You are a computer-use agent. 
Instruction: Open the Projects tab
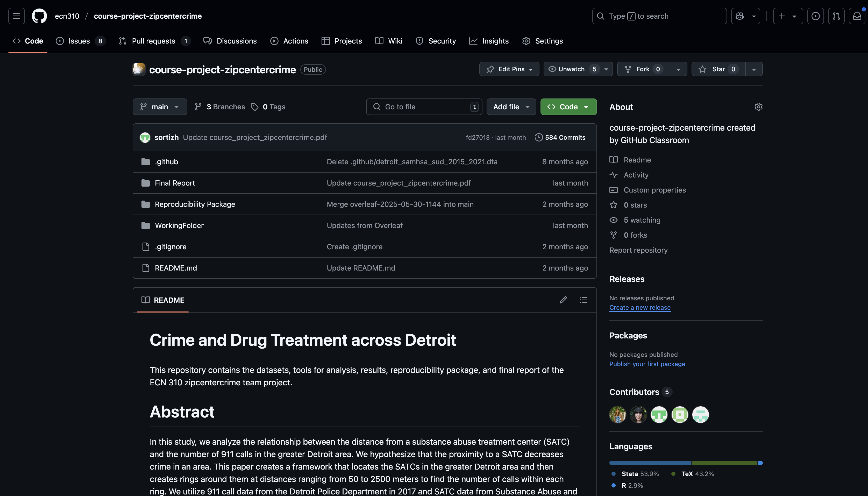[x=341, y=41]
